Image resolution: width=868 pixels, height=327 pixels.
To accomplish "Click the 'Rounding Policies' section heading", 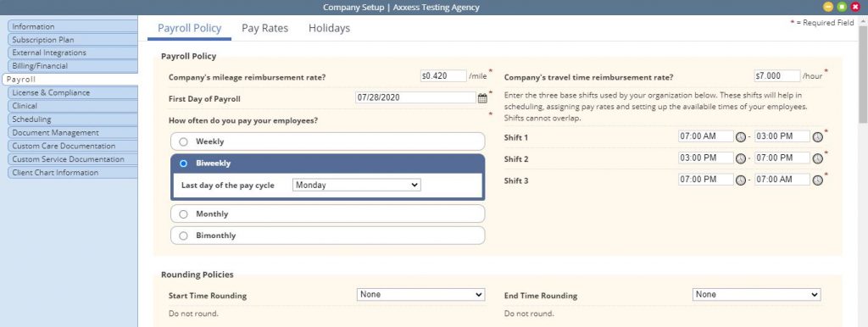I will (197, 274).
